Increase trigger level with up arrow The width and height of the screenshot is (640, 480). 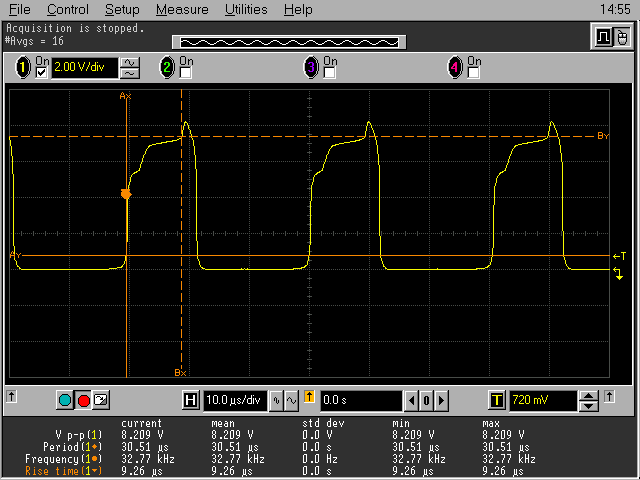point(588,396)
